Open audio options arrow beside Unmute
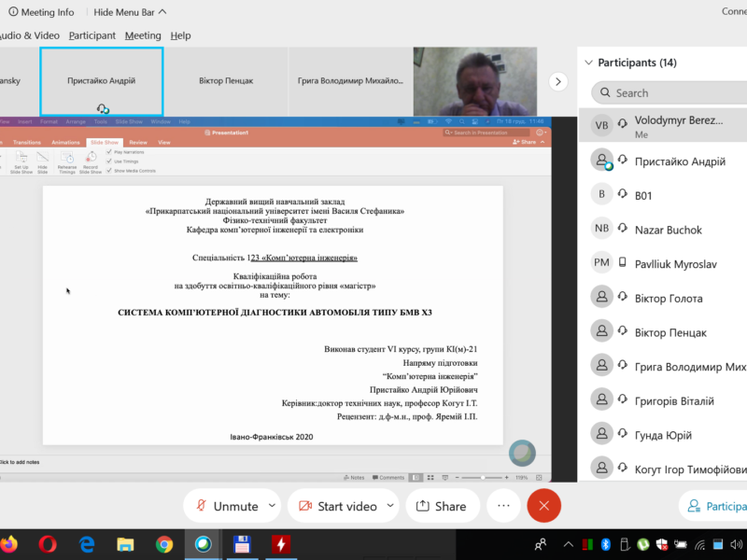Viewport: 747px width, 560px height. click(x=272, y=505)
